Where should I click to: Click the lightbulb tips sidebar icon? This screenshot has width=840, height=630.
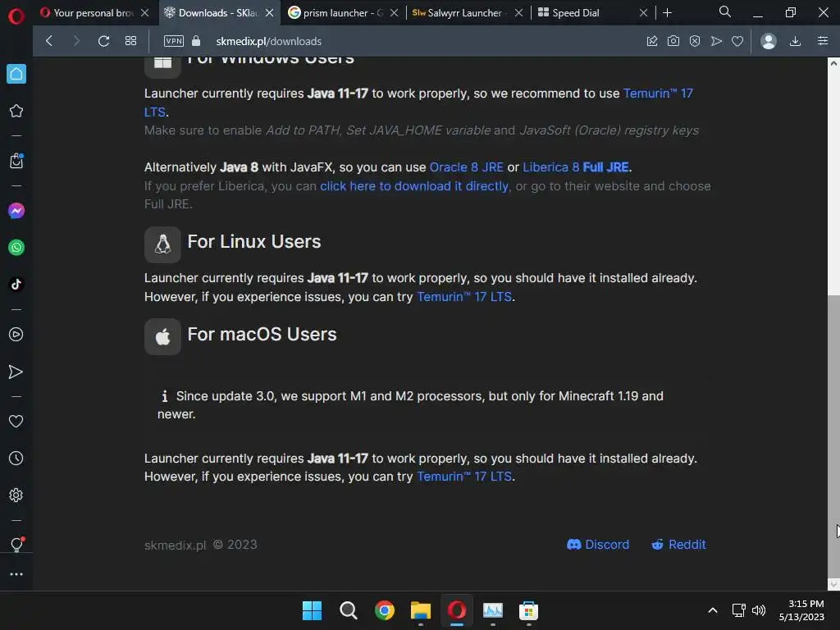click(x=16, y=545)
